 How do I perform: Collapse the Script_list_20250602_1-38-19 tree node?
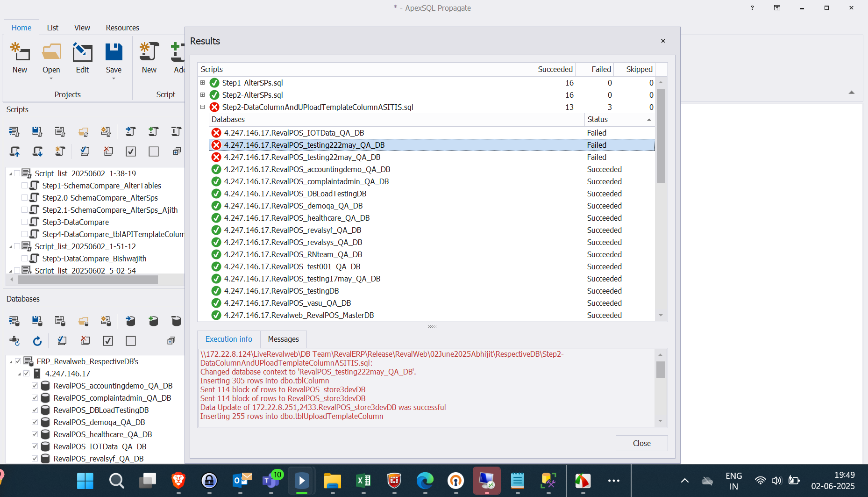click(11, 173)
